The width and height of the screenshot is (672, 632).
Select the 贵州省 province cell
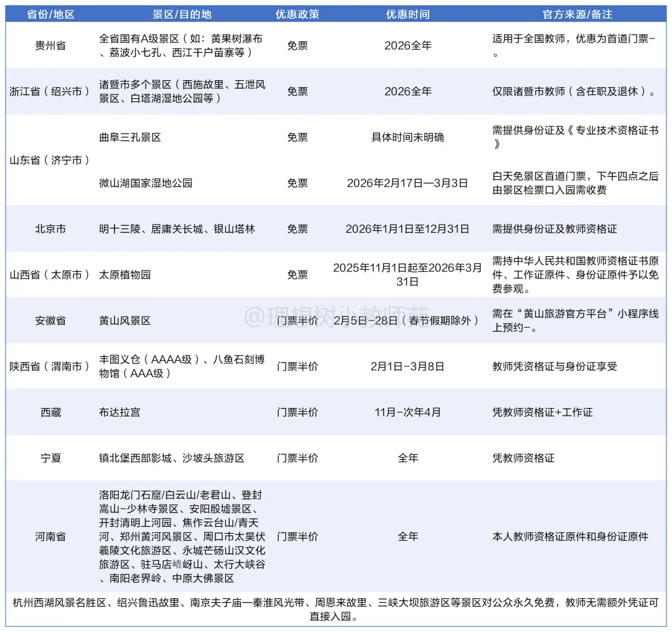coord(50,45)
